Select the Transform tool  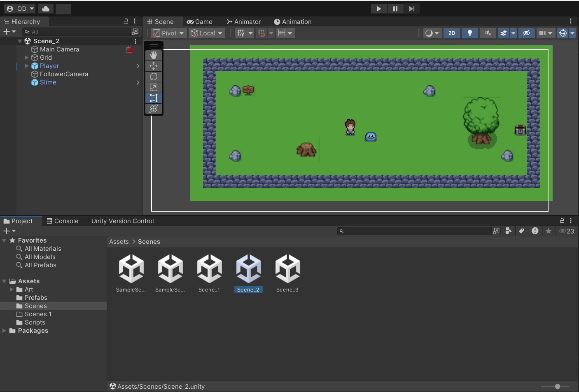coord(154,109)
